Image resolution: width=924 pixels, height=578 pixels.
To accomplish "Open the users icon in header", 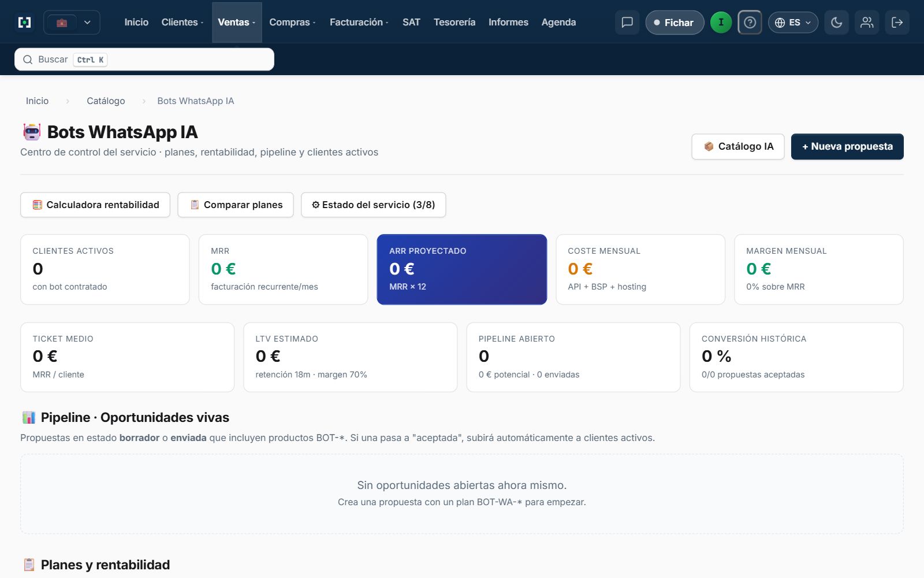I will pyautogui.click(x=867, y=23).
